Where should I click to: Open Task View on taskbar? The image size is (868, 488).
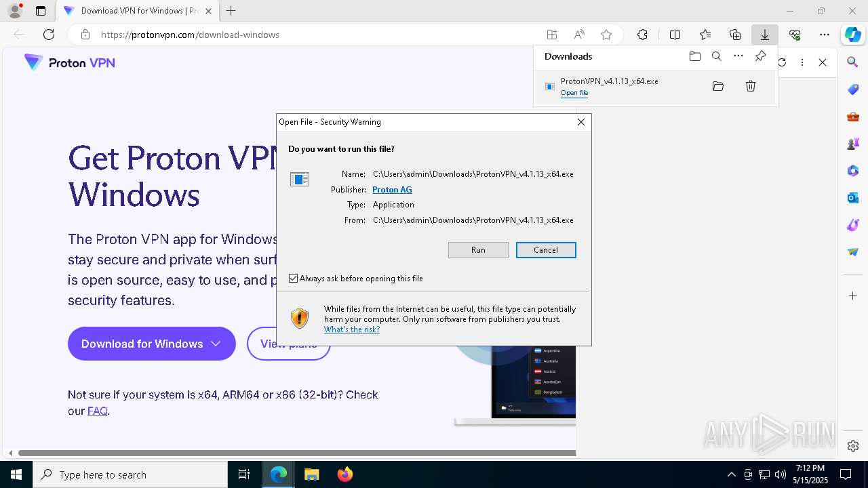(x=244, y=474)
